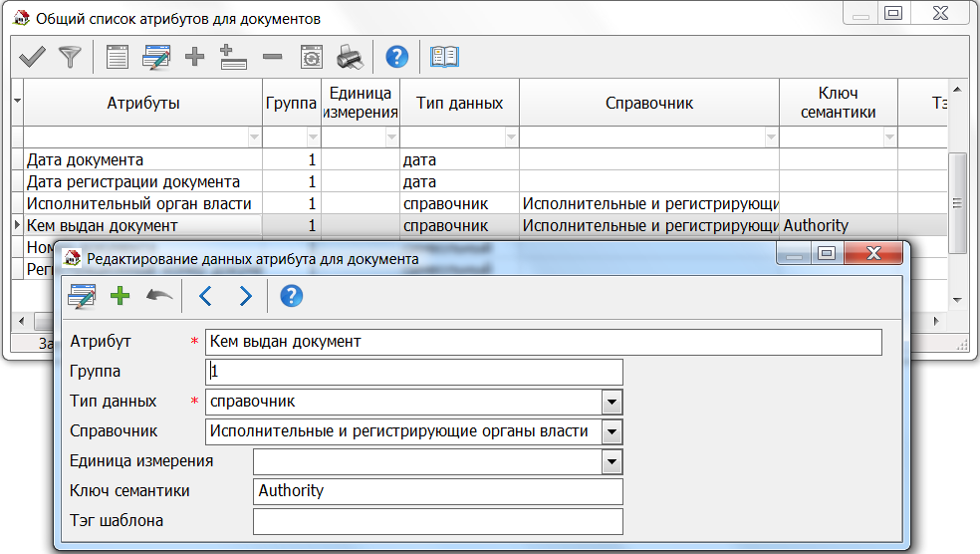Expand the Тип данных dropdown in form
Screen dimensions: 980x554
(x=612, y=403)
